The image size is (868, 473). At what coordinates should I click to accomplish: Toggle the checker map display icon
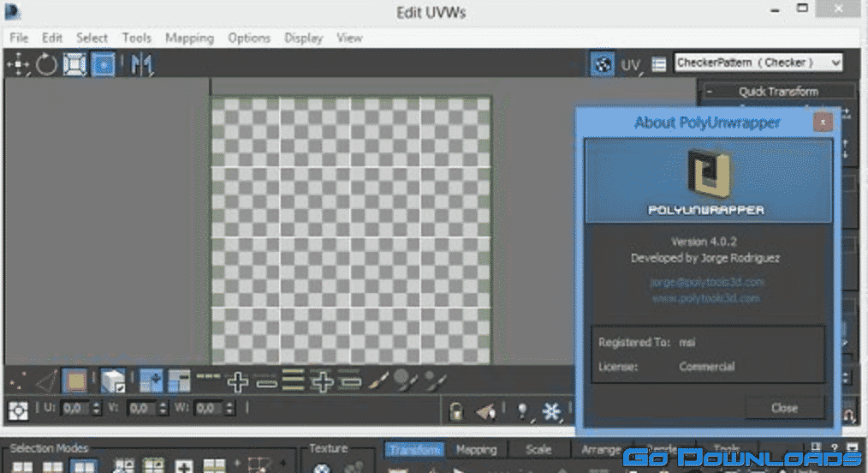(x=603, y=64)
